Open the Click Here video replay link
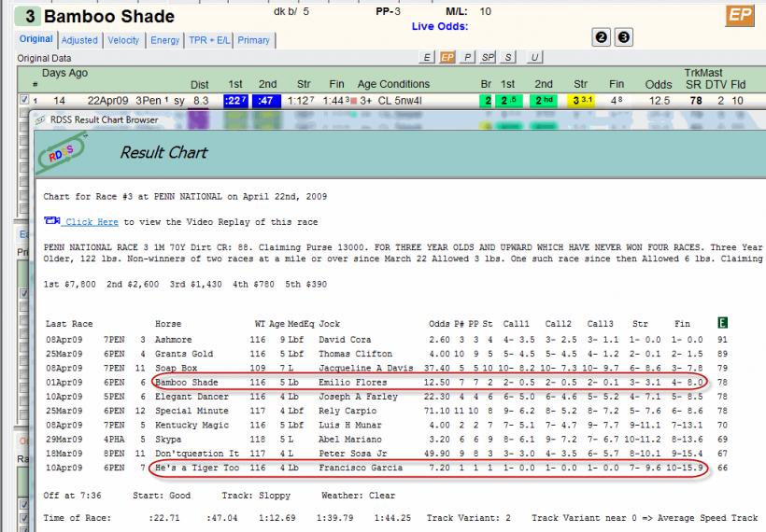 pos(92,221)
